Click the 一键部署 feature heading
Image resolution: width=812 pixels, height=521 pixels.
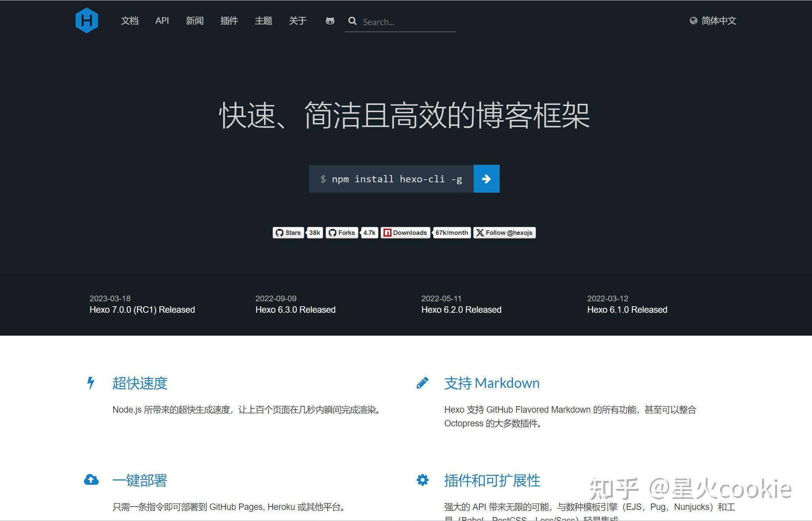[140, 480]
